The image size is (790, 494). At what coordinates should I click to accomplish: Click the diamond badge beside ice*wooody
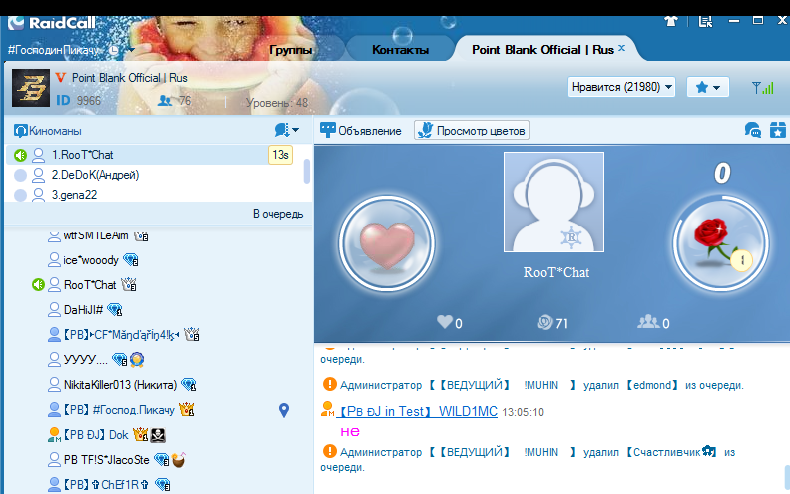[x=130, y=260]
